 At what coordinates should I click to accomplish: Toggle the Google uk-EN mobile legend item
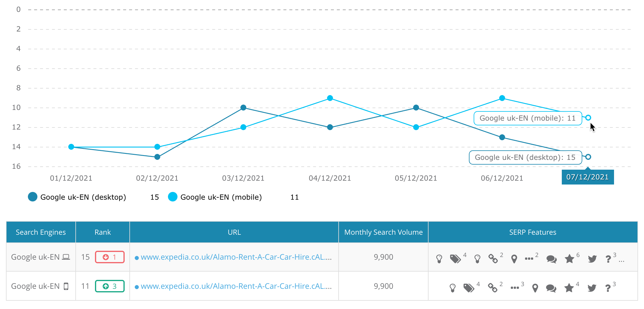pyautogui.click(x=216, y=197)
